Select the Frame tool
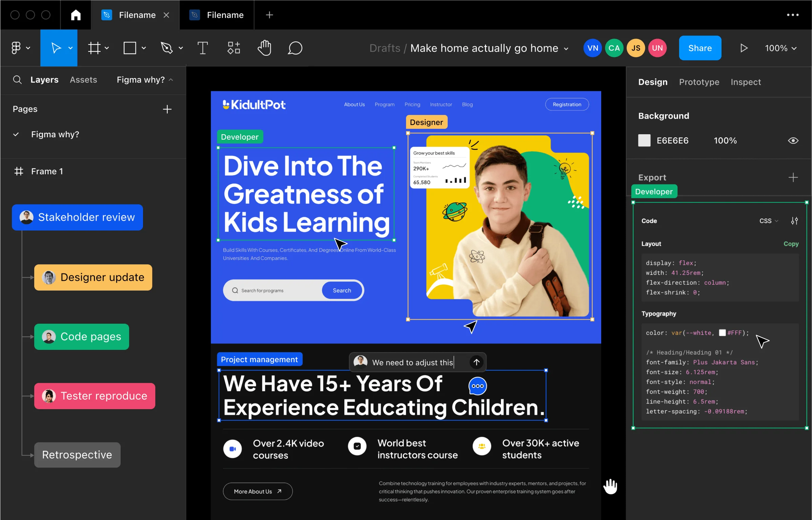Image resolution: width=812 pixels, height=520 pixels. (94, 48)
